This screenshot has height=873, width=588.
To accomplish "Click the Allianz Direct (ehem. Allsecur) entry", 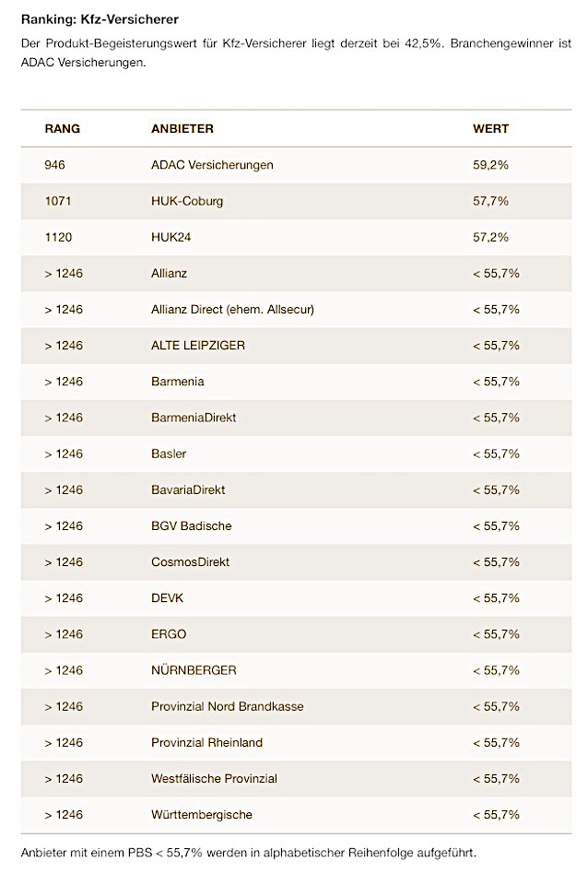I will [x=232, y=310].
